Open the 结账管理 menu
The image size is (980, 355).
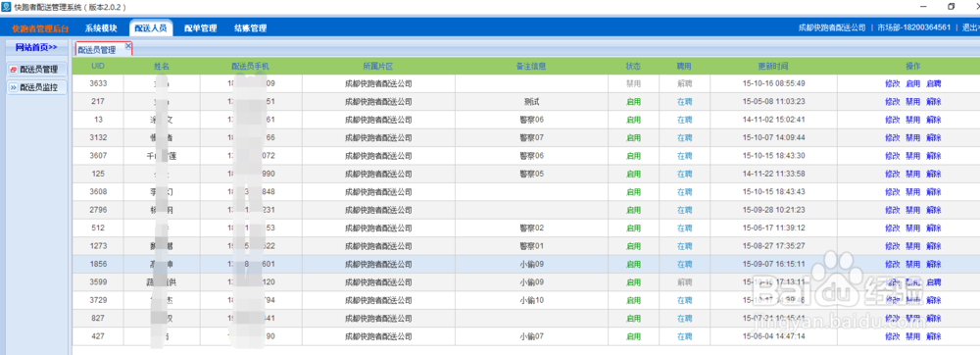point(251,28)
